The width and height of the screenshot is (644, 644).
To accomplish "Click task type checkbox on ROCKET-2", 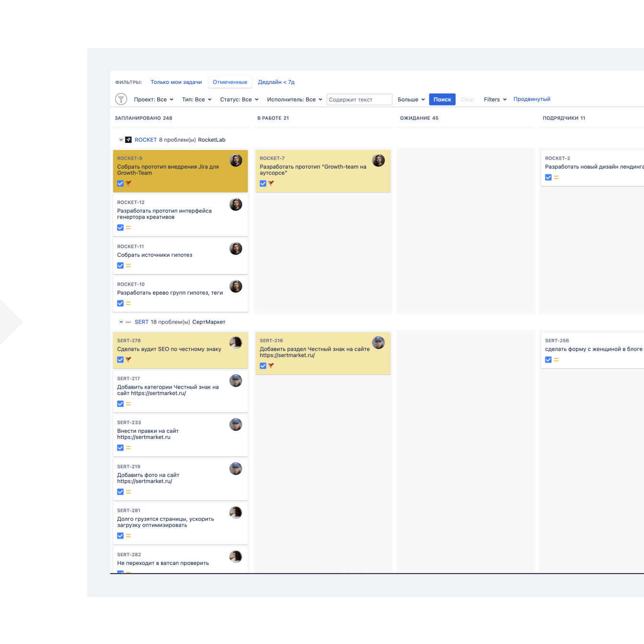I will tap(548, 177).
